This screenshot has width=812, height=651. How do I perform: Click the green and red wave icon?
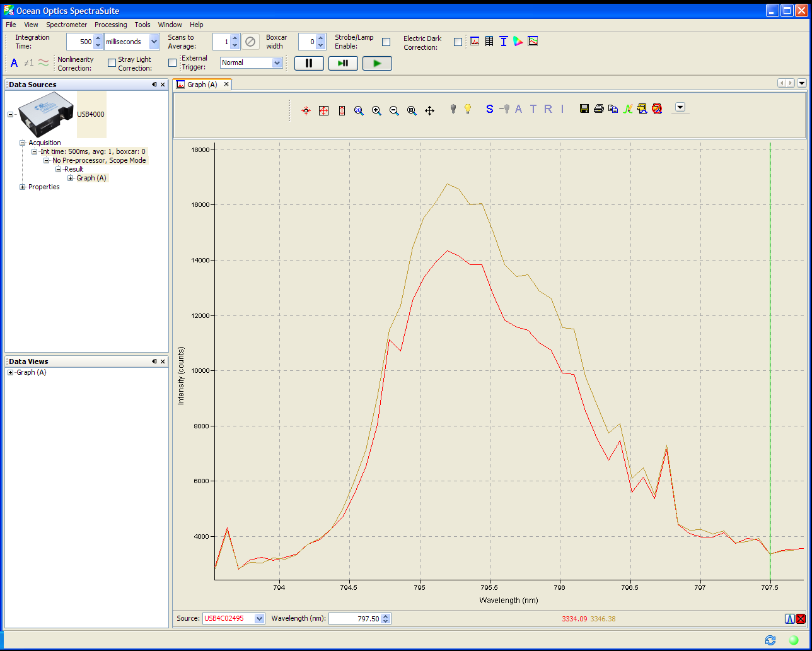point(43,62)
